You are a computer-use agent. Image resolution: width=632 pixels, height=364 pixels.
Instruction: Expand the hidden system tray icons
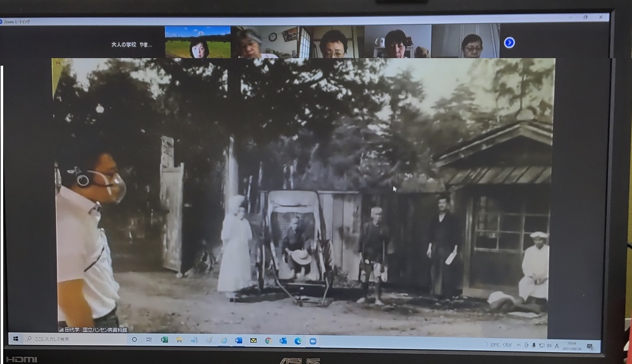(x=519, y=345)
